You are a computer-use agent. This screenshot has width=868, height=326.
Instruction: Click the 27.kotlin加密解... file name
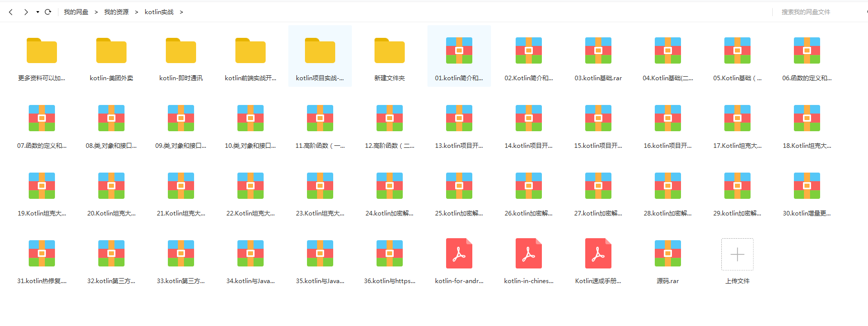tap(598, 213)
